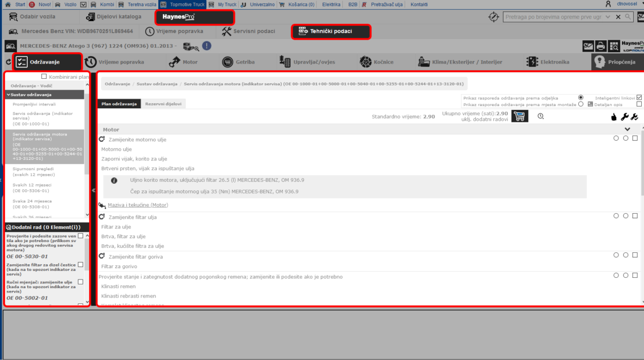Open the Upravljač/ovjes category tab
This screenshot has width=644, height=360.
pyautogui.click(x=307, y=62)
